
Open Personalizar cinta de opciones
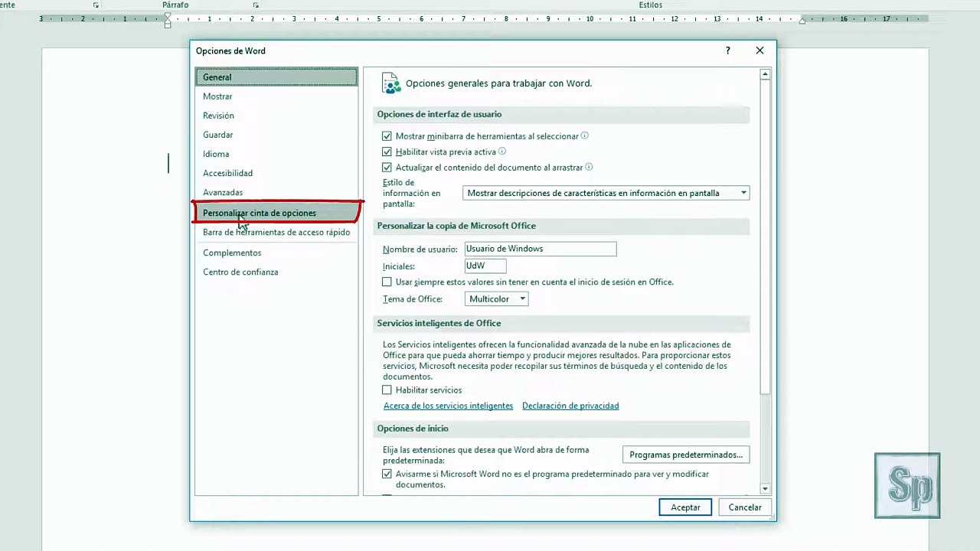pos(276,213)
